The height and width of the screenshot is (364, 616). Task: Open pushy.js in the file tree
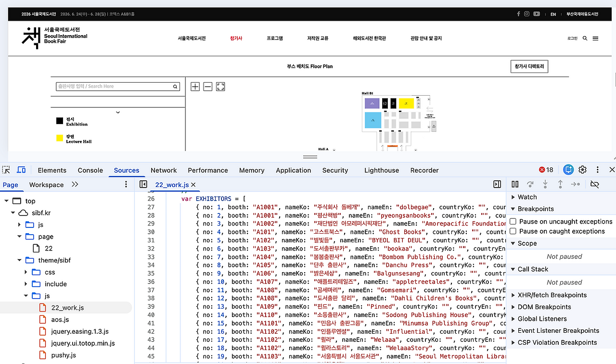[64, 355]
